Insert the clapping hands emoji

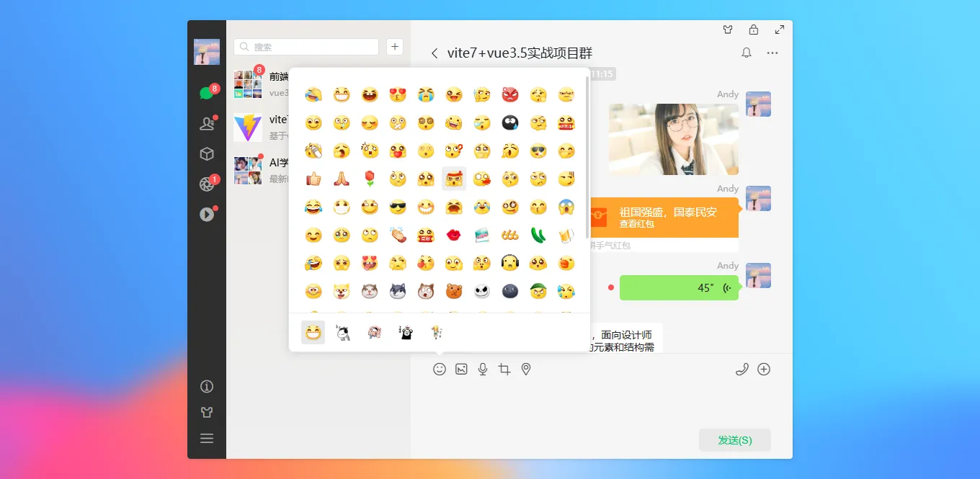tap(398, 235)
